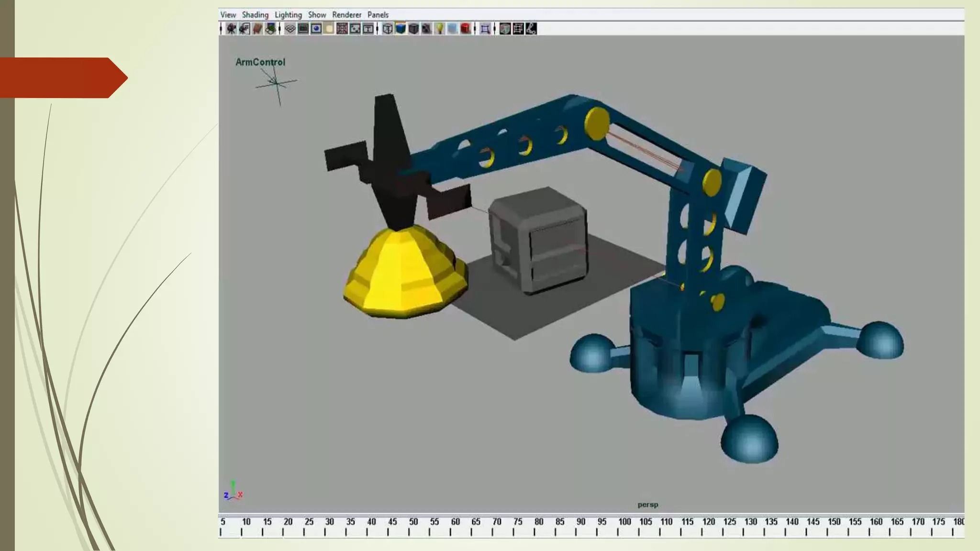Image resolution: width=980 pixels, height=551 pixels.
Task: Toggle the Film Gate icon
Action: (303, 29)
